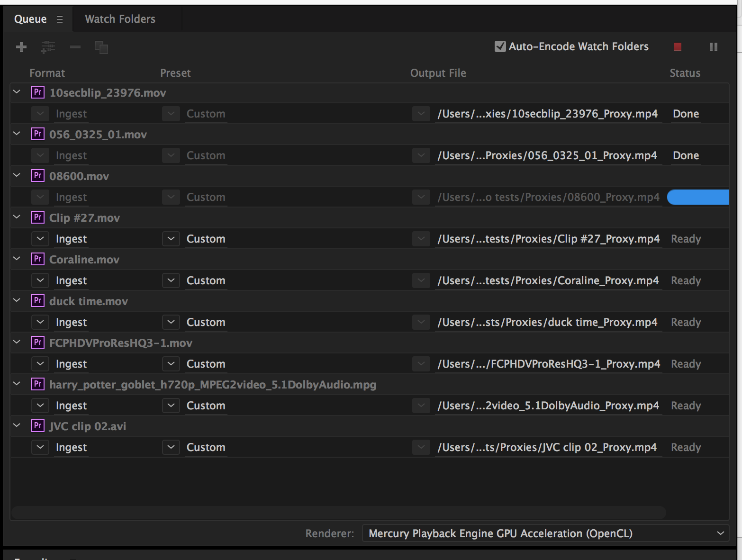Viewport: 742px width, 560px height.
Task: Click the Coraline_Proxy.mp4 output file link
Action: (548, 280)
